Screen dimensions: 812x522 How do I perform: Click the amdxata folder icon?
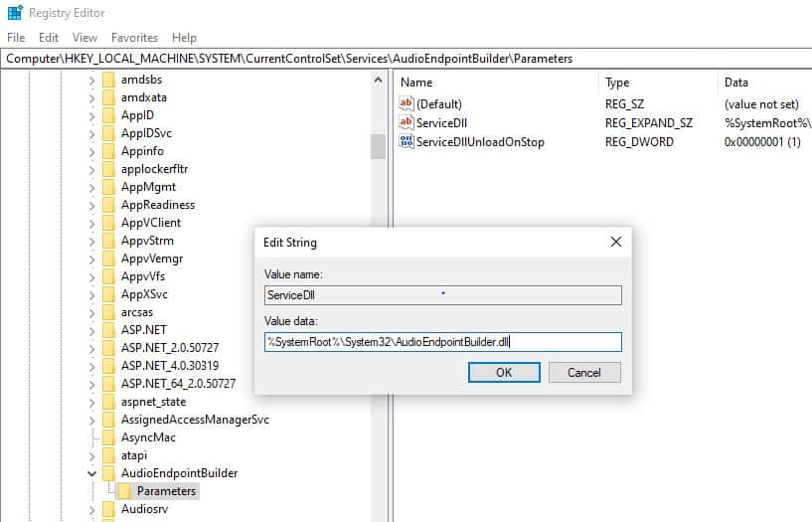coord(108,97)
